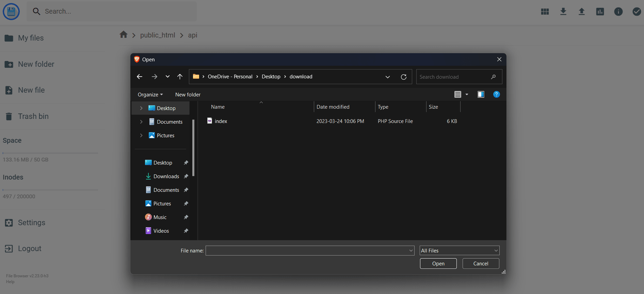Open the Help link at bottom left
This screenshot has height=294, width=644.
(x=10, y=282)
